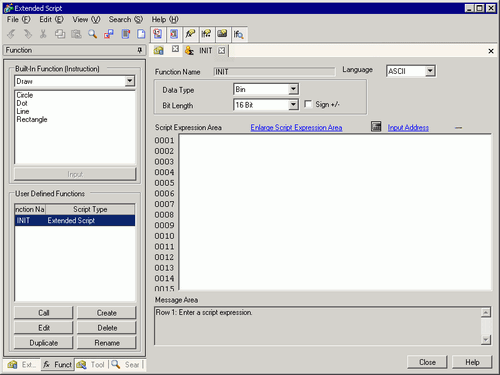Expand the Data Type Bin dropdown
This screenshot has width=500, height=375.
293,89
